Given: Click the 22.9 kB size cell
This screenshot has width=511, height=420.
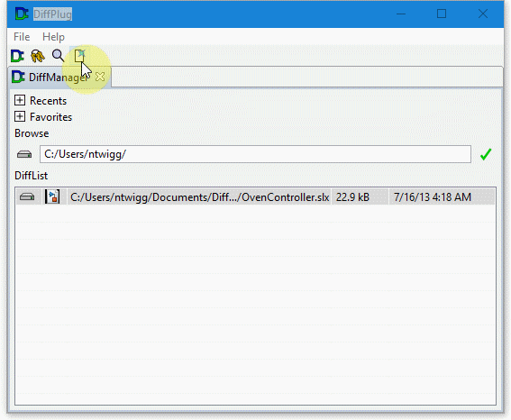Looking at the screenshot, I should pyautogui.click(x=360, y=197).
